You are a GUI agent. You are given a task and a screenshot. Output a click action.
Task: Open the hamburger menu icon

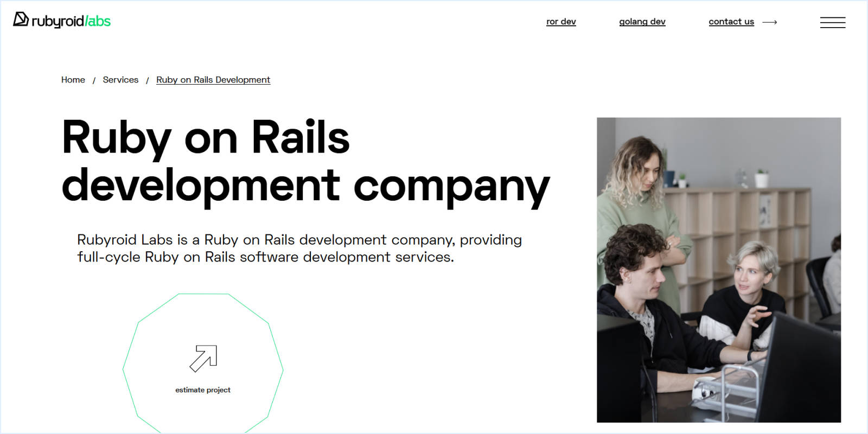coord(833,22)
